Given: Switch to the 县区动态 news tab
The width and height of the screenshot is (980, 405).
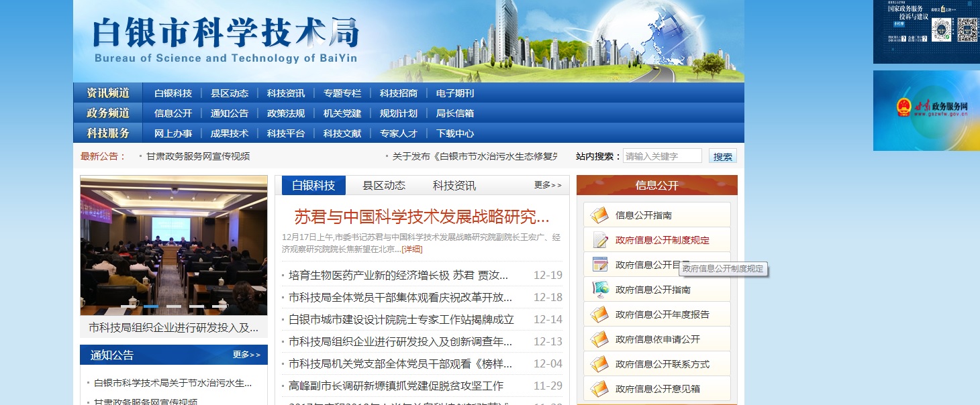Looking at the screenshot, I should tap(384, 186).
